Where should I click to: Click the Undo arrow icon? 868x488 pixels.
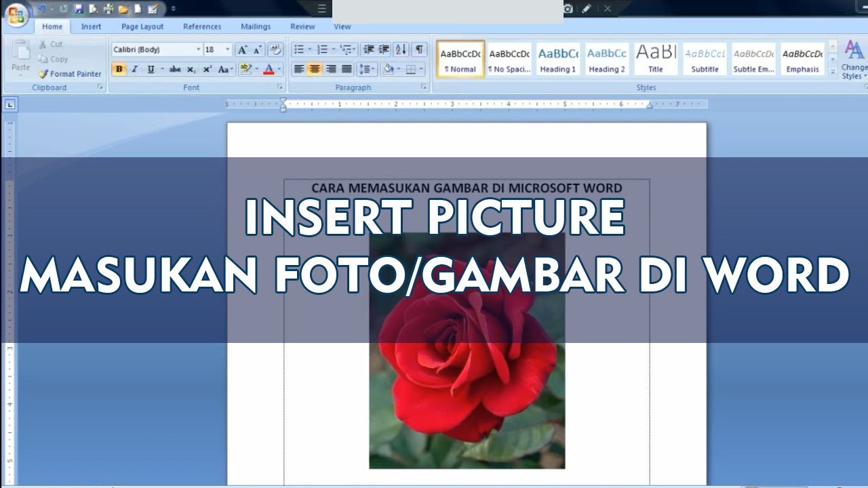(42, 9)
